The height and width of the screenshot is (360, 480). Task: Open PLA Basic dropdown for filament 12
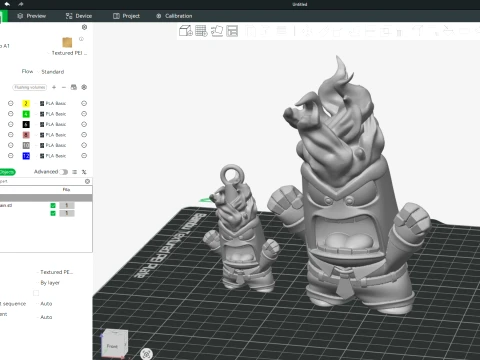[53, 156]
